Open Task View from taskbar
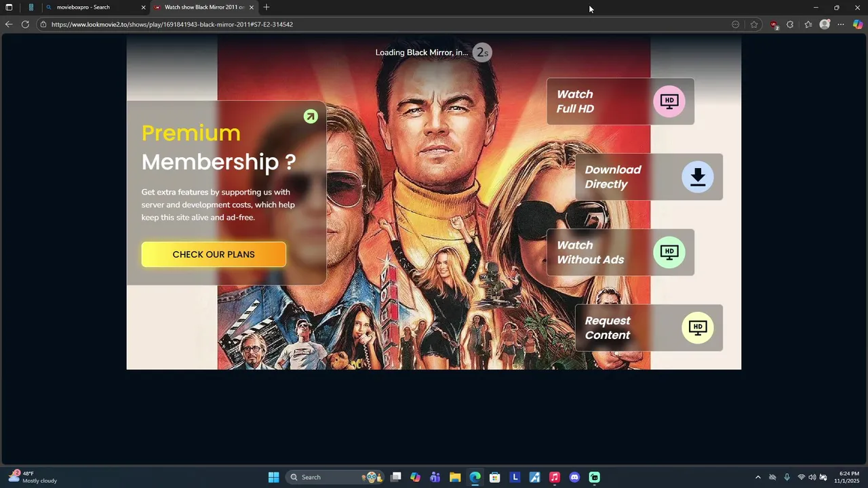The image size is (868, 488). tap(396, 477)
